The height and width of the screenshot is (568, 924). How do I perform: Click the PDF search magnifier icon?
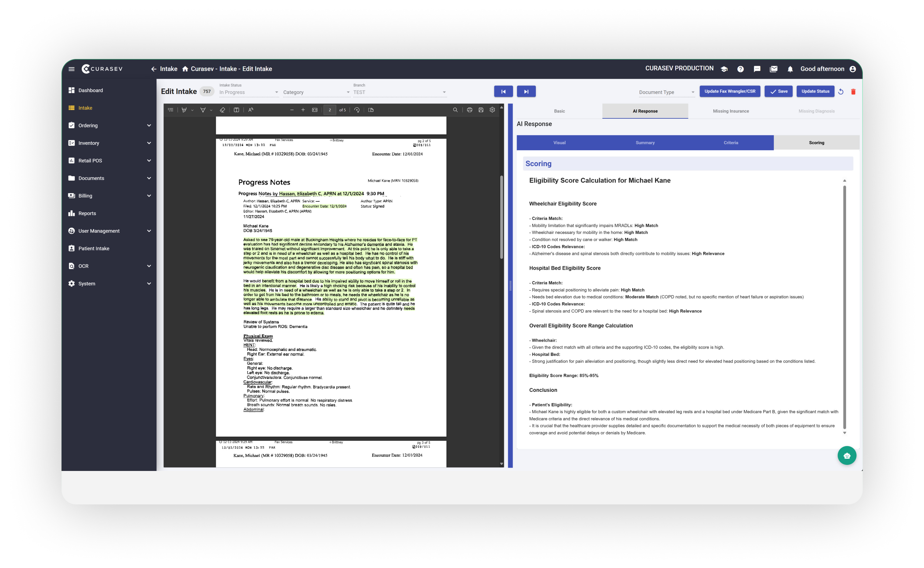pyautogui.click(x=455, y=110)
